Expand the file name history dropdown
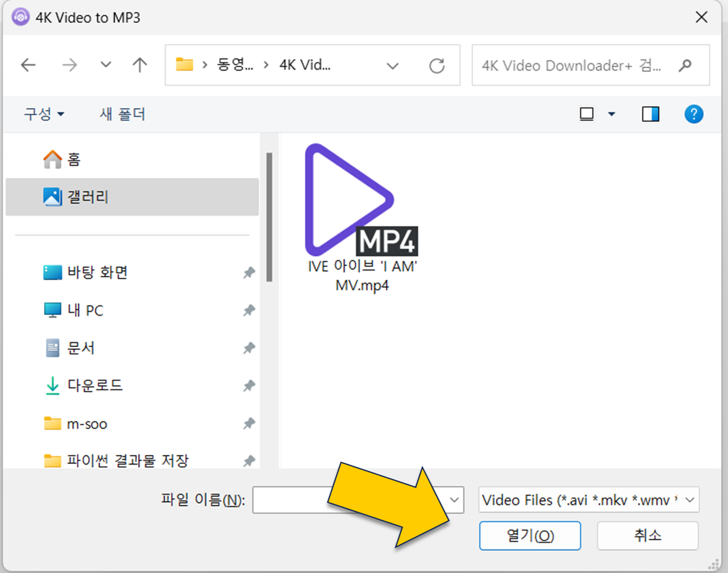The image size is (728, 573). click(455, 500)
